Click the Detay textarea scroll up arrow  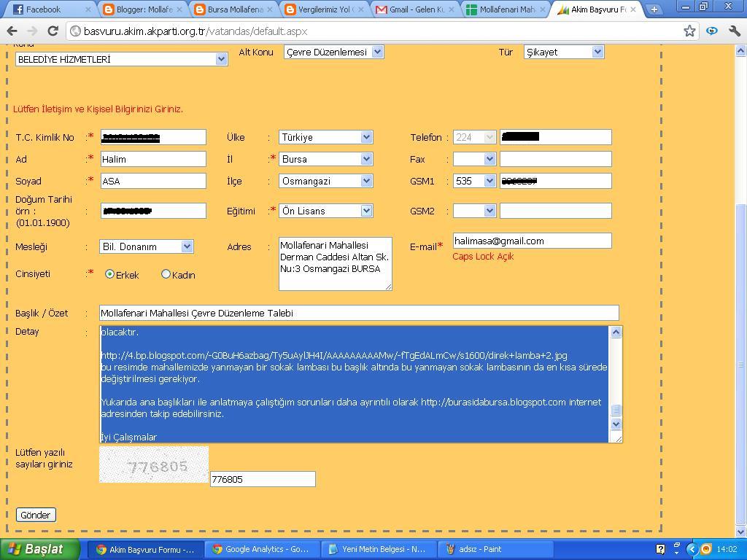coord(616,332)
